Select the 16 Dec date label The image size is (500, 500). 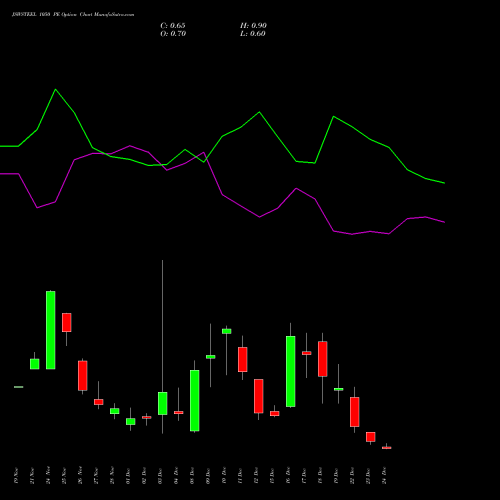coord(288,476)
